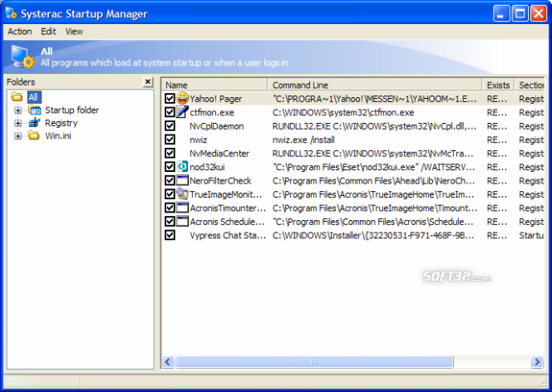This screenshot has width=552, height=392.
Task: Sort by the Command Line column header
Action: (x=375, y=85)
